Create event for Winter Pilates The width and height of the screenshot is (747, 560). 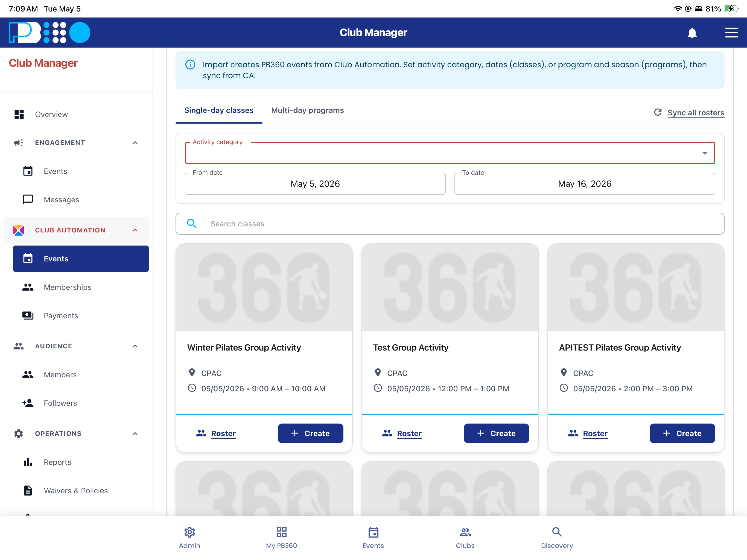[310, 433]
